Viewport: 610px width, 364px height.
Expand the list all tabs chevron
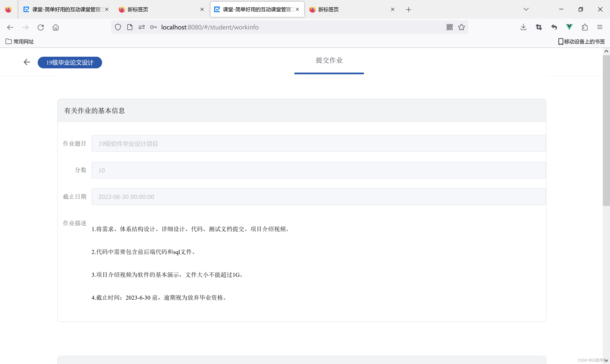click(x=526, y=9)
